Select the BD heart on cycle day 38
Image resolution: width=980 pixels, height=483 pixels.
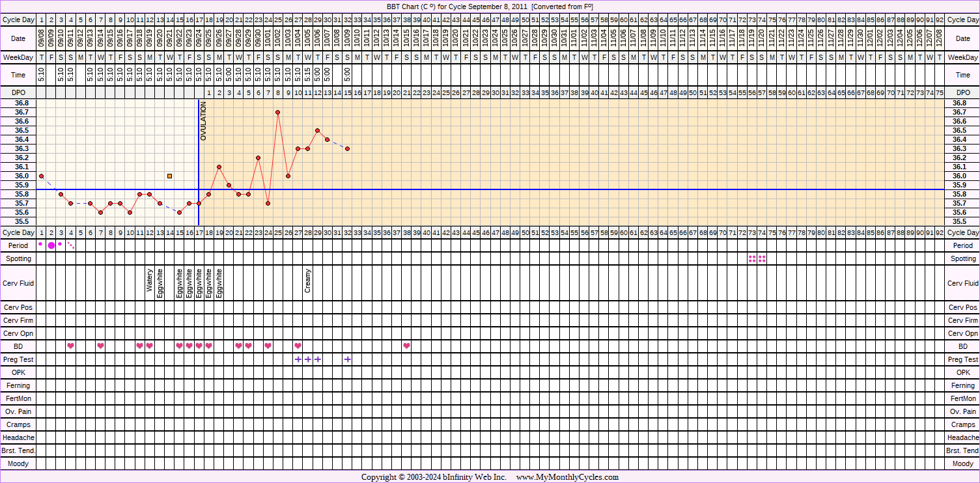406,346
